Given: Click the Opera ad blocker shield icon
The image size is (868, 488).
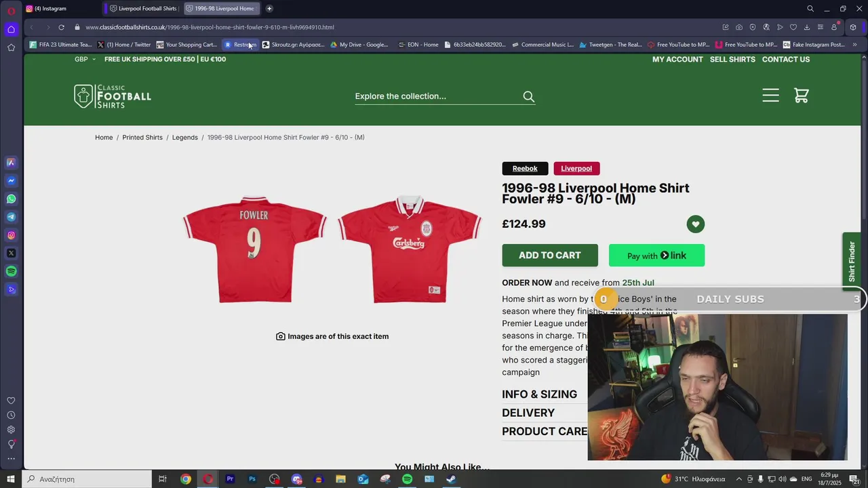Looking at the screenshot, I should 753,27.
